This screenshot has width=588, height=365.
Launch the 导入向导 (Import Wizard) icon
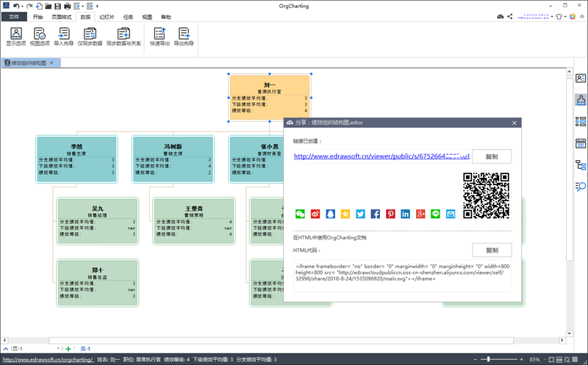point(64,37)
